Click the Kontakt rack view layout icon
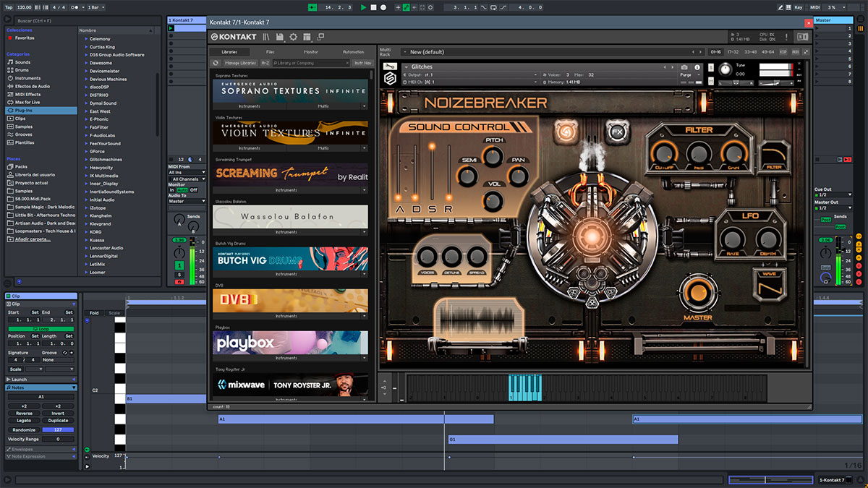Image resolution: width=868 pixels, height=488 pixels. 307,37
